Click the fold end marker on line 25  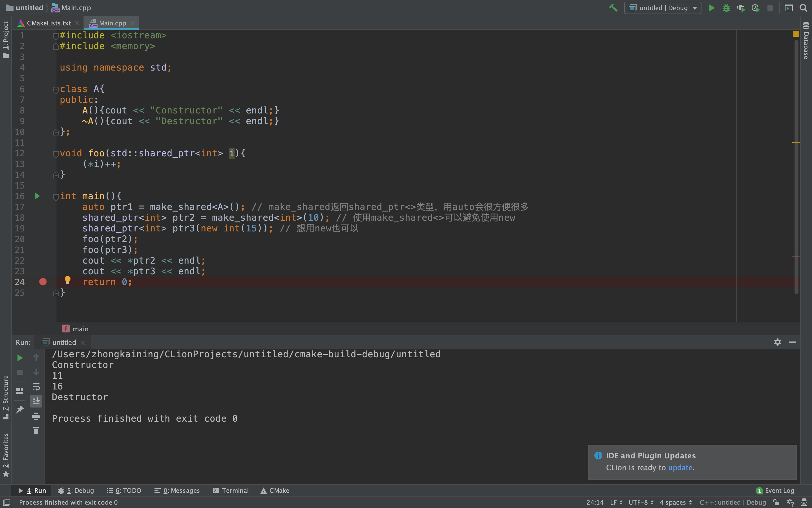coord(56,293)
